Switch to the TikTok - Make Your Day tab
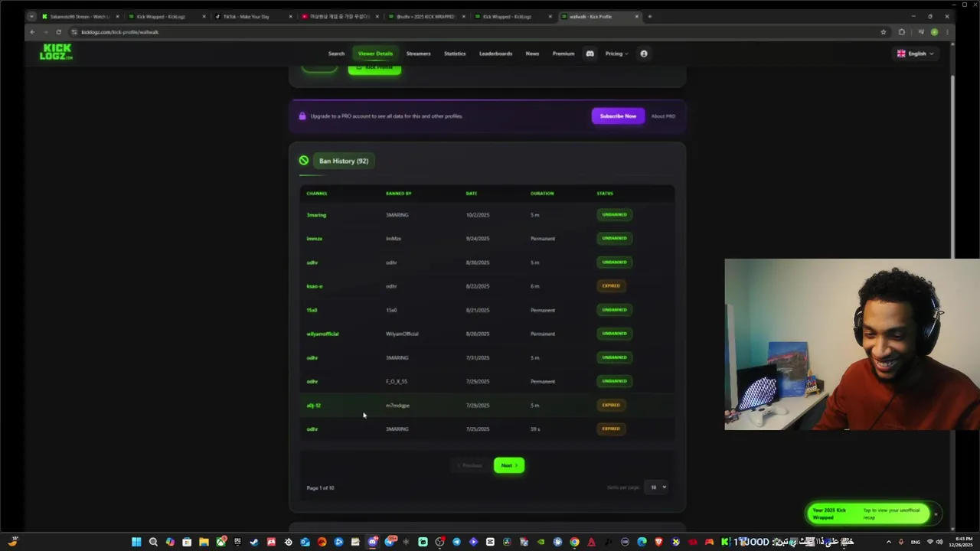Viewport: 980px width, 551px height. click(x=253, y=16)
